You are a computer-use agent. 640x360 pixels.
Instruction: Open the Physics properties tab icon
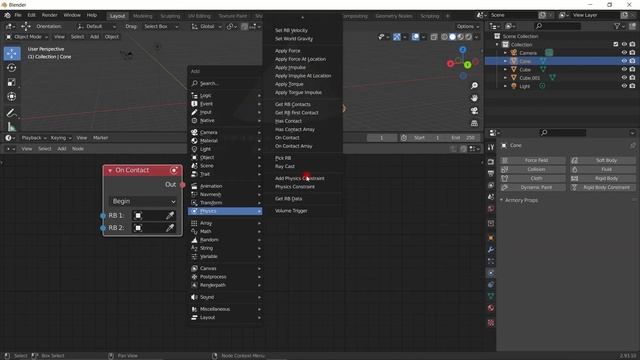pyautogui.click(x=491, y=273)
